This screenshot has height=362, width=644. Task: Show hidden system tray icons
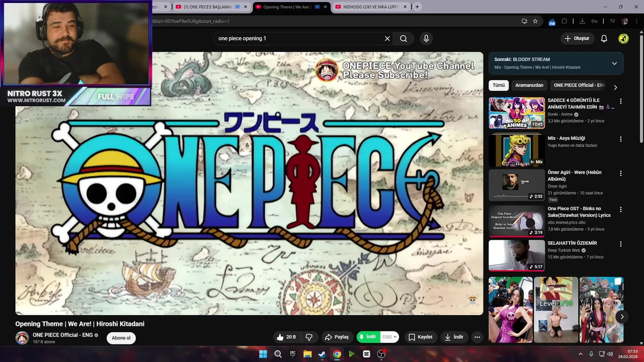click(580, 354)
